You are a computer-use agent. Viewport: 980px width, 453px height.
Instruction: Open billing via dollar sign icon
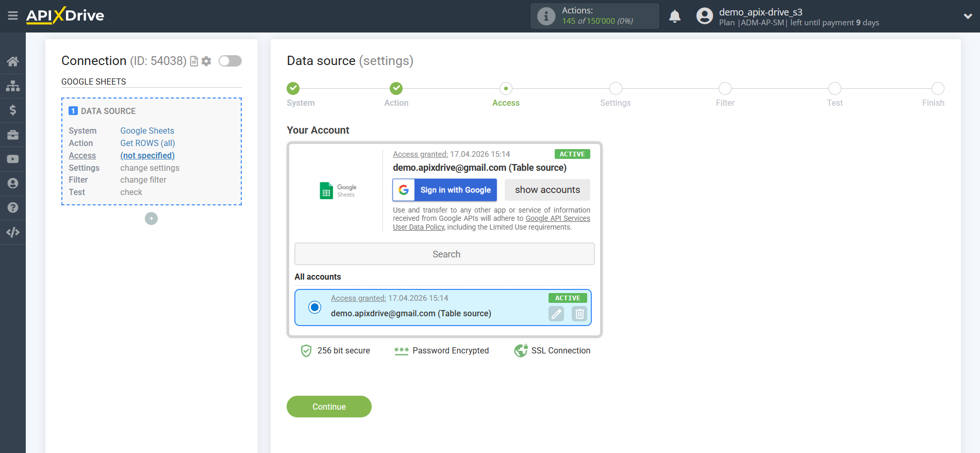pyautogui.click(x=13, y=110)
